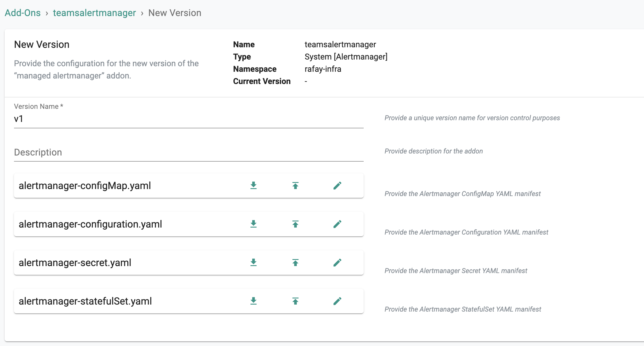The width and height of the screenshot is (644, 346).
Task: Download alertmanager-configMap.yaml file
Action: point(254,186)
